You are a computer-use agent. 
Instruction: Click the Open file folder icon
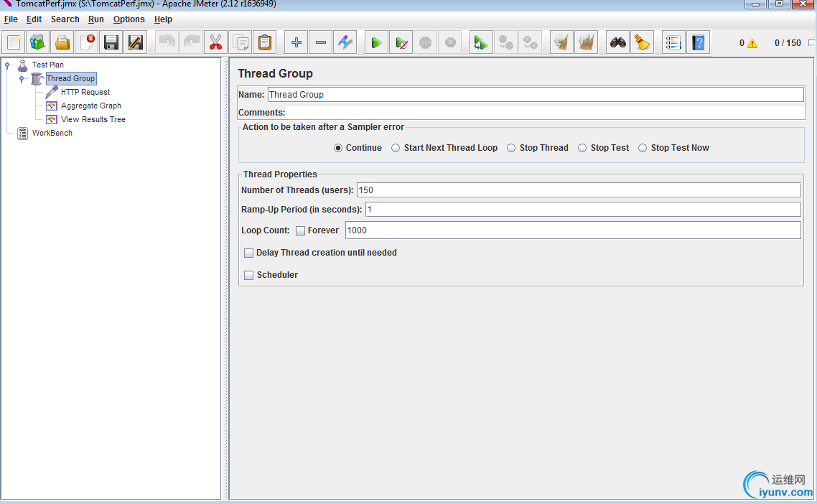pos(62,42)
